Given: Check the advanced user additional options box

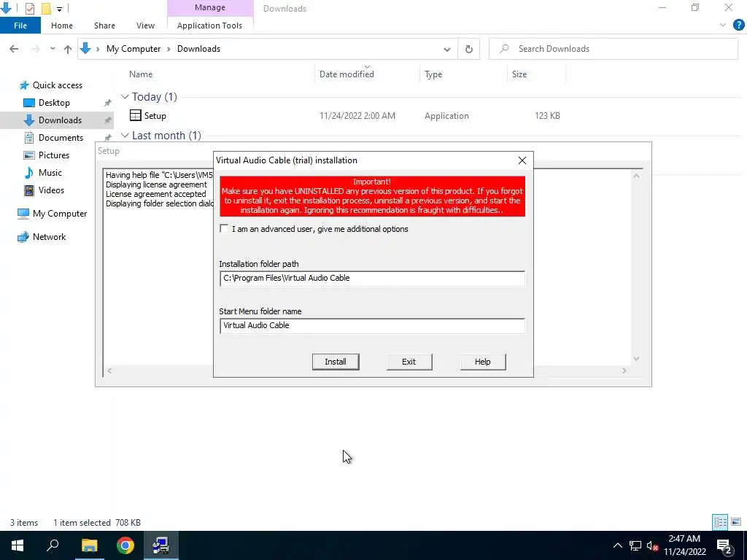Looking at the screenshot, I should (224, 229).
